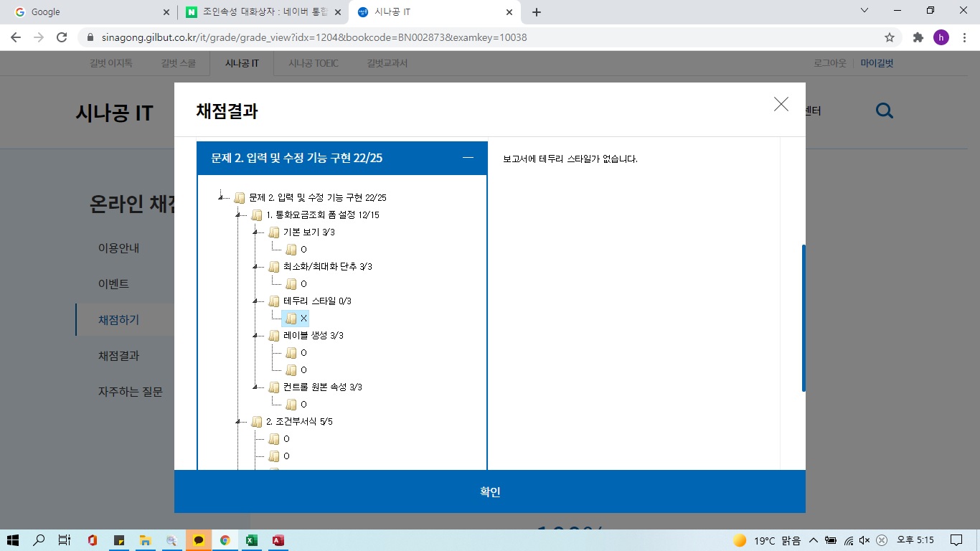This screenshot has height=551, width=980.
Task: Click the dialog's vertical scrollbar
Action: [x=803, y=318]
